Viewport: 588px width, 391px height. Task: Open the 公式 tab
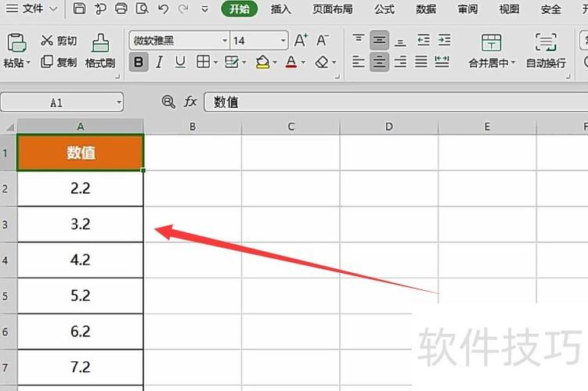[384, 9]
